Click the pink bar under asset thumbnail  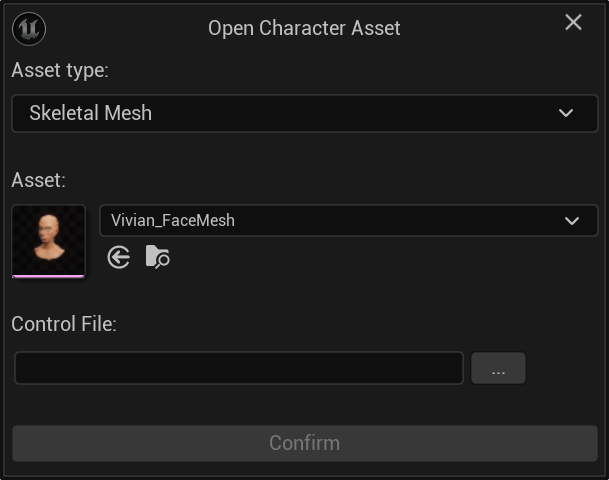coord(48,275)
